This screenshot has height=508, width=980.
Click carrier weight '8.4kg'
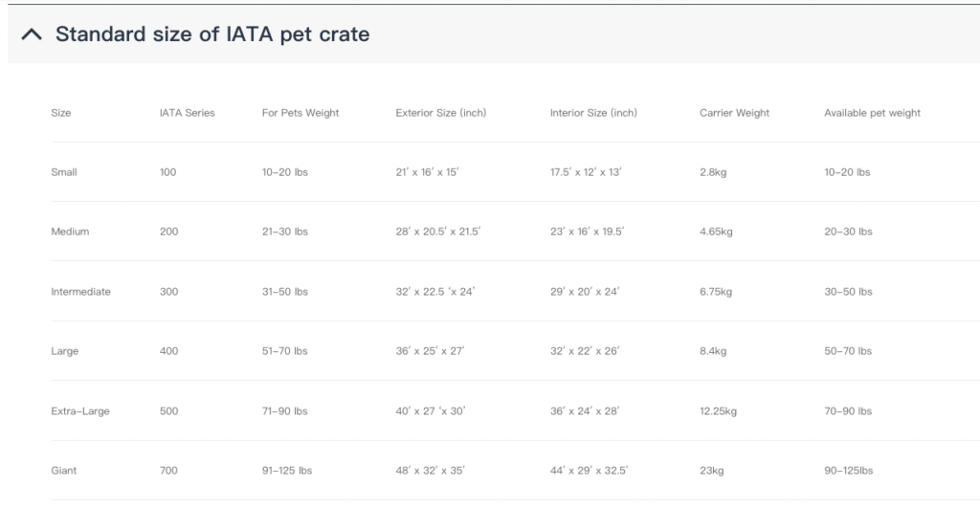[x=713, y=351]
